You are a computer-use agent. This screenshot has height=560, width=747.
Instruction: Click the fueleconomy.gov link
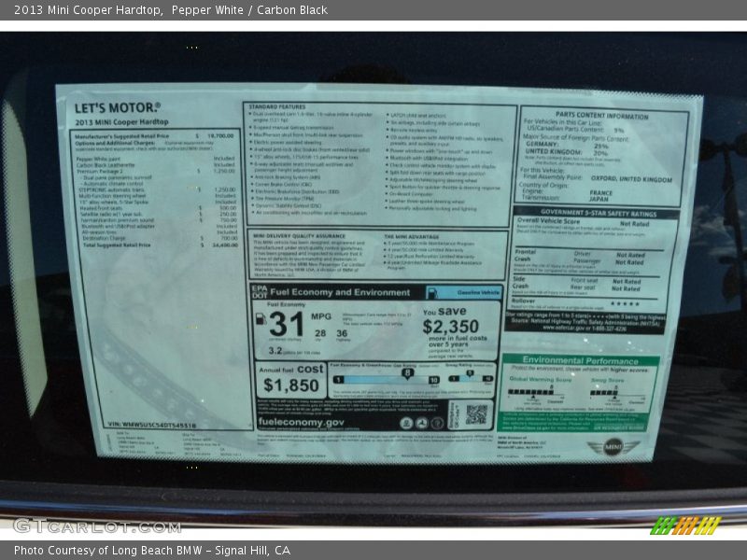pos(301,422)
